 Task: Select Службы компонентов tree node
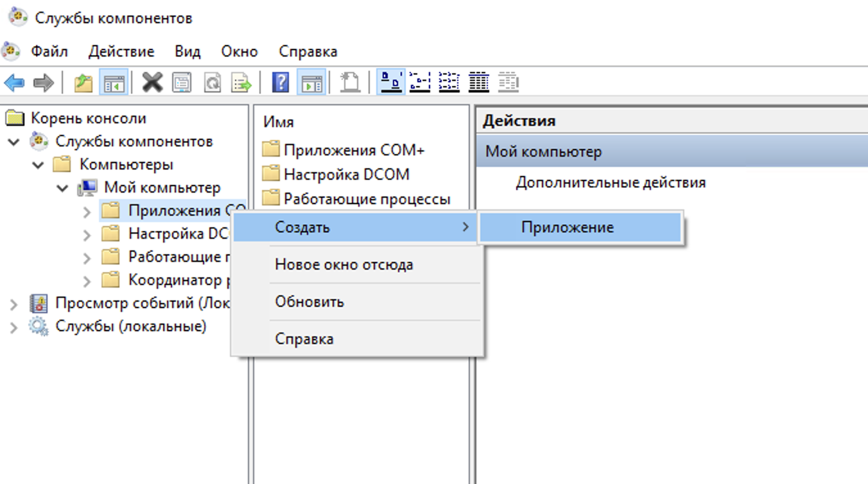(134, 141)
